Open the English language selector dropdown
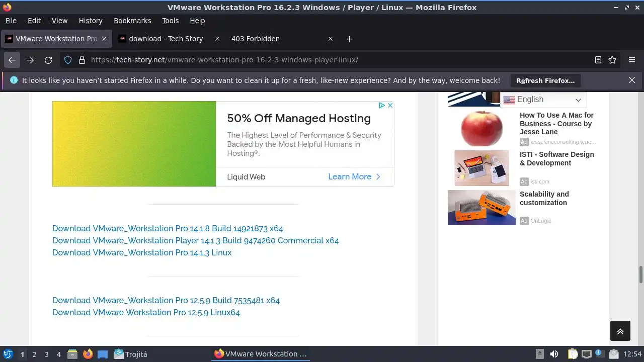 543,100
